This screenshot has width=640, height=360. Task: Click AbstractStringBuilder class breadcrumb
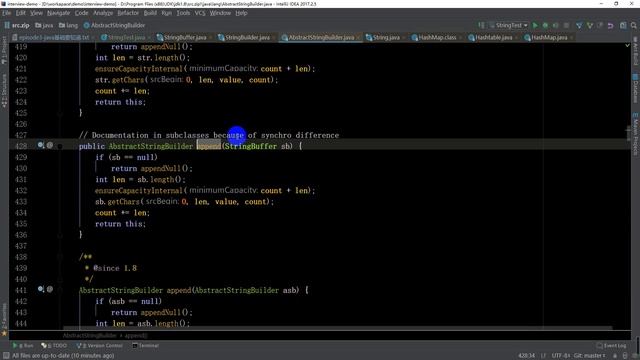114,25
